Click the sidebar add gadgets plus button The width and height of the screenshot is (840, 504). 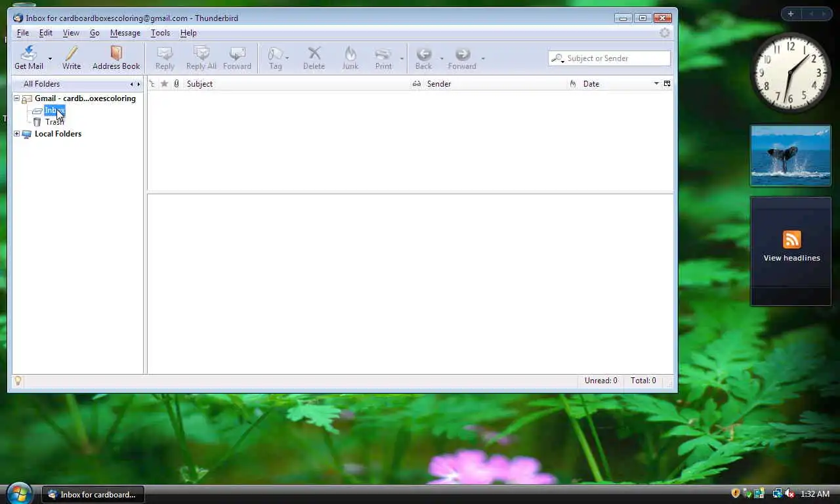tap(791, 14)
